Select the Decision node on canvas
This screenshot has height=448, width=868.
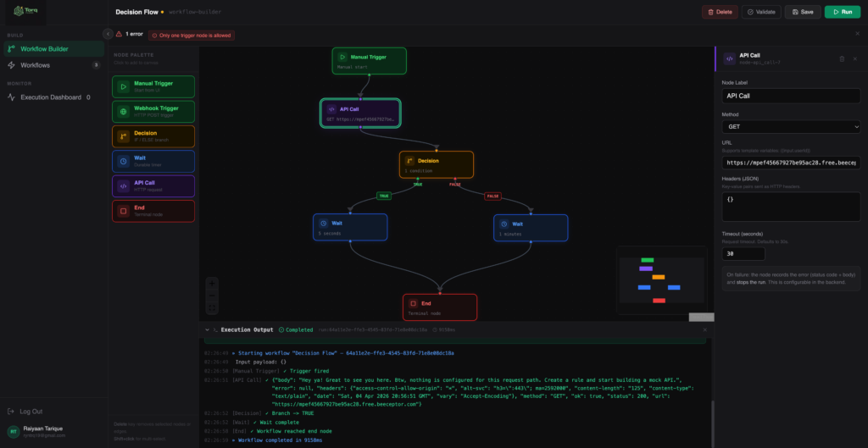(437, 165)
